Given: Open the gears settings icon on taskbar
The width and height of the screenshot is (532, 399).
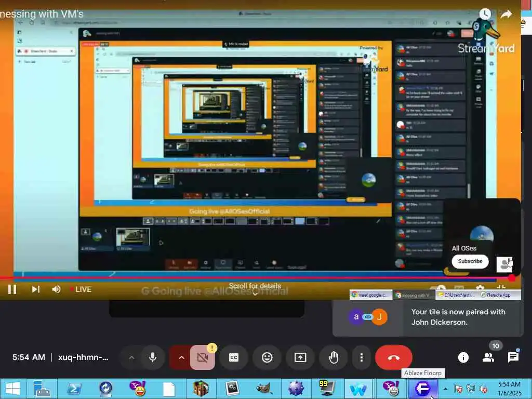Looking at the screenshot, I should tap(232, 389).
